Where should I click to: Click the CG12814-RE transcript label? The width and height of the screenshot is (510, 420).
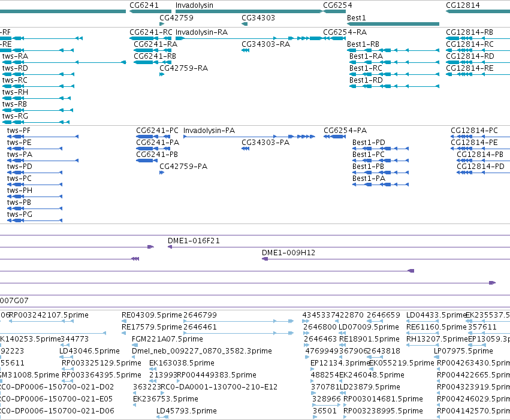click(470, 68)
